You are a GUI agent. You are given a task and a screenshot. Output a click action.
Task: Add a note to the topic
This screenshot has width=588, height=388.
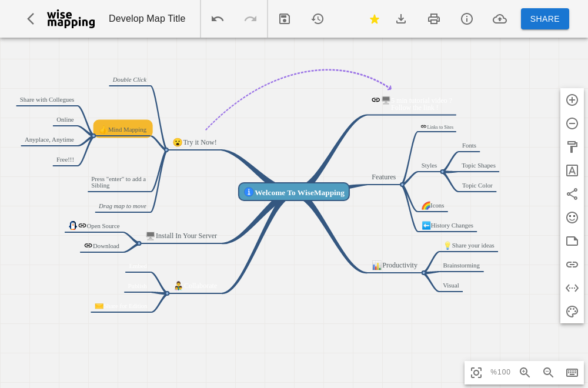[x=572, y=241]
